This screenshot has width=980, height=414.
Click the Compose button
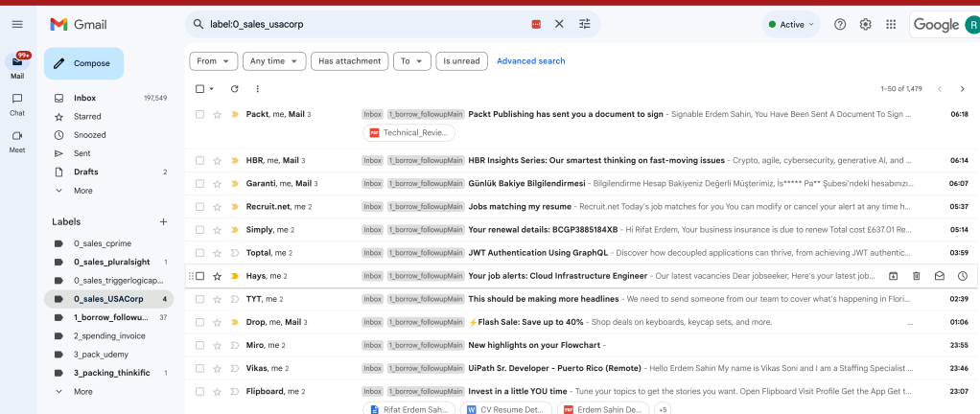pyautogui.click(x=83, y=63)
